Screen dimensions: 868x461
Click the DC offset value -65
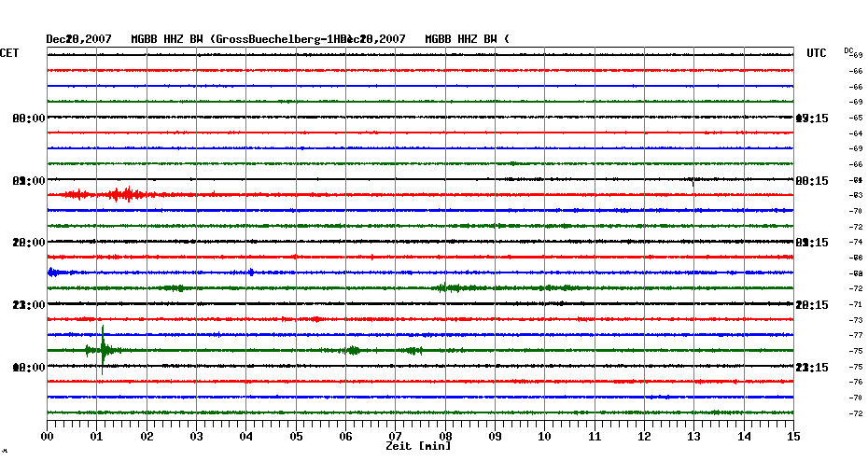point(856,118)
